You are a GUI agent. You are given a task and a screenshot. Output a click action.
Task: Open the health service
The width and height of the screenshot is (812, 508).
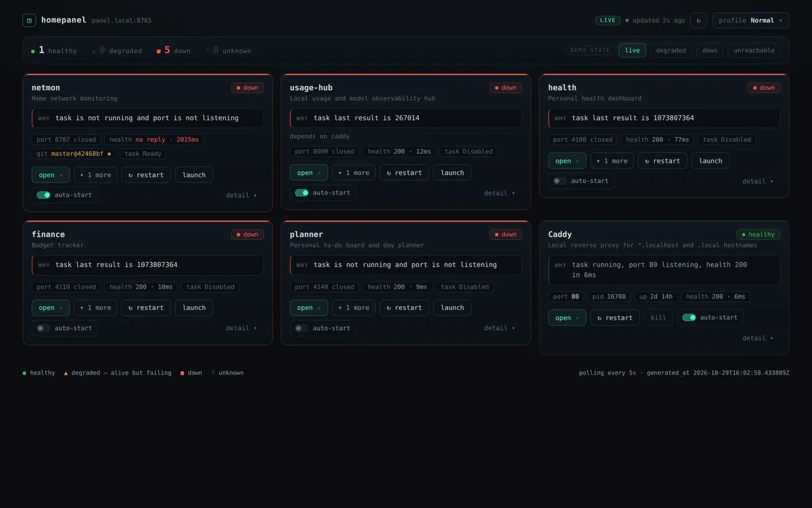coord(567,161)
